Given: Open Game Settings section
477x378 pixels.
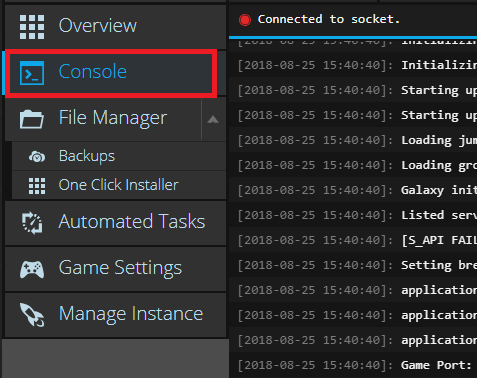Looking at the screenshot, I should [x=115, y=269].
